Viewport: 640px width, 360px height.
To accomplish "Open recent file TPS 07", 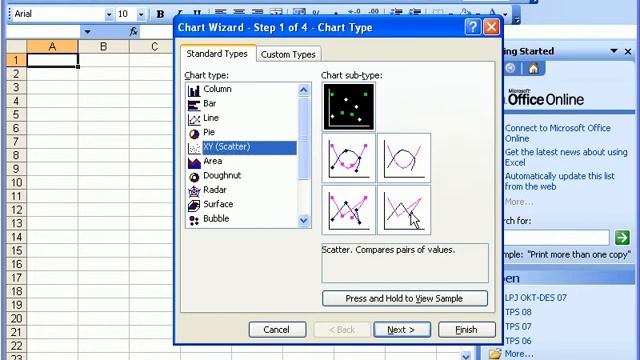I will click(518, 327).
